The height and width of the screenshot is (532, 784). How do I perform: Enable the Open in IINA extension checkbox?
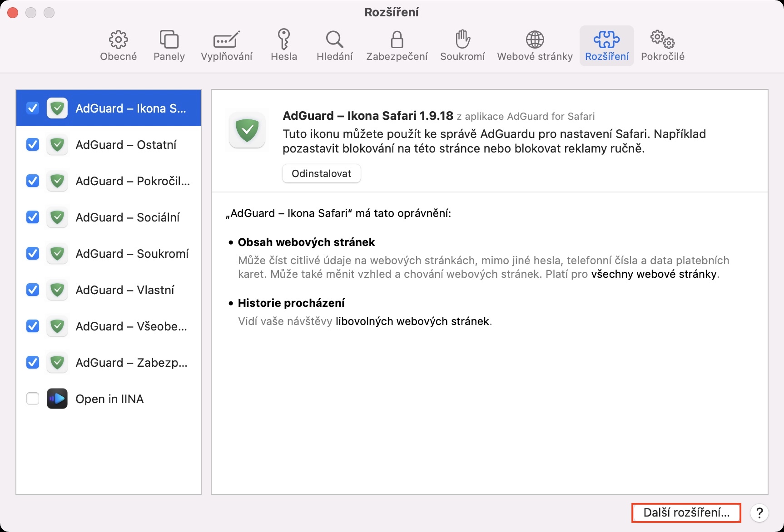point(33,399)
